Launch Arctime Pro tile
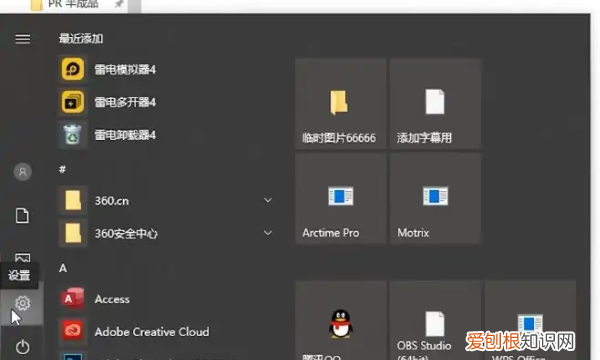Screen dimensions: 600x360 click(341, 199)
